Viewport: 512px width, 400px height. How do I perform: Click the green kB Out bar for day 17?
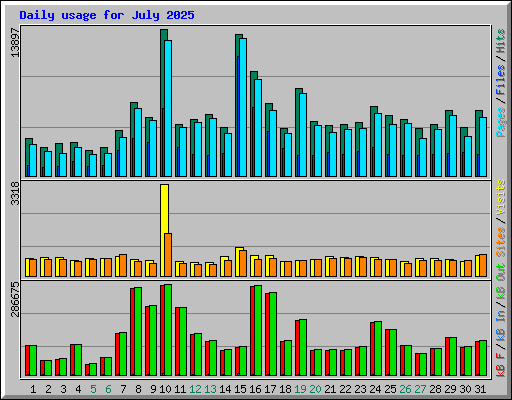pyautogui.click(x=273, y=334)
